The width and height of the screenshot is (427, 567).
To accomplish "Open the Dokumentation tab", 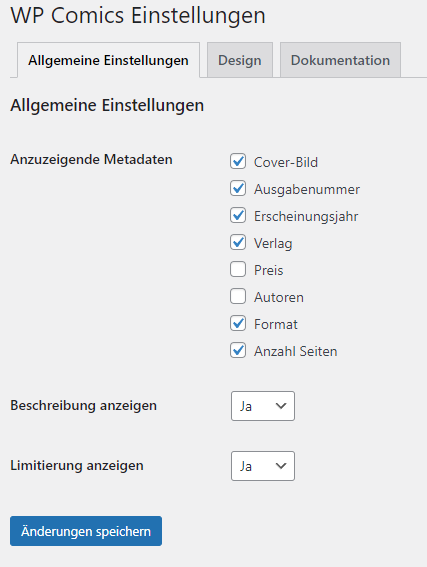I will click(340, 60).
